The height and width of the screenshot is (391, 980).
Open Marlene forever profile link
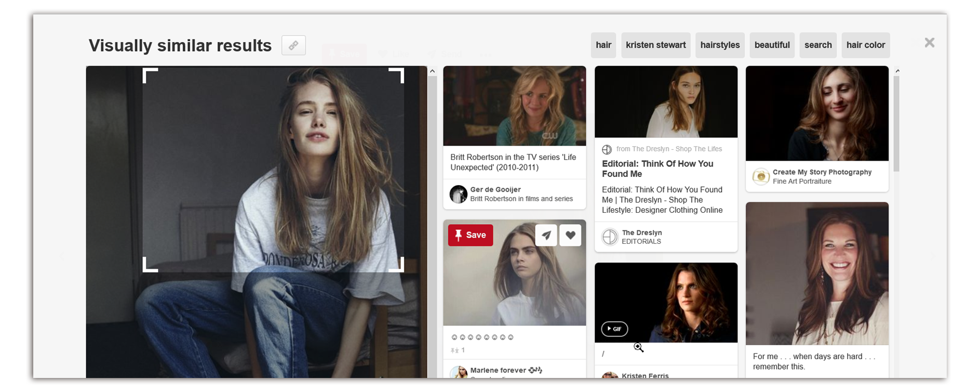[x=506, y=370]
